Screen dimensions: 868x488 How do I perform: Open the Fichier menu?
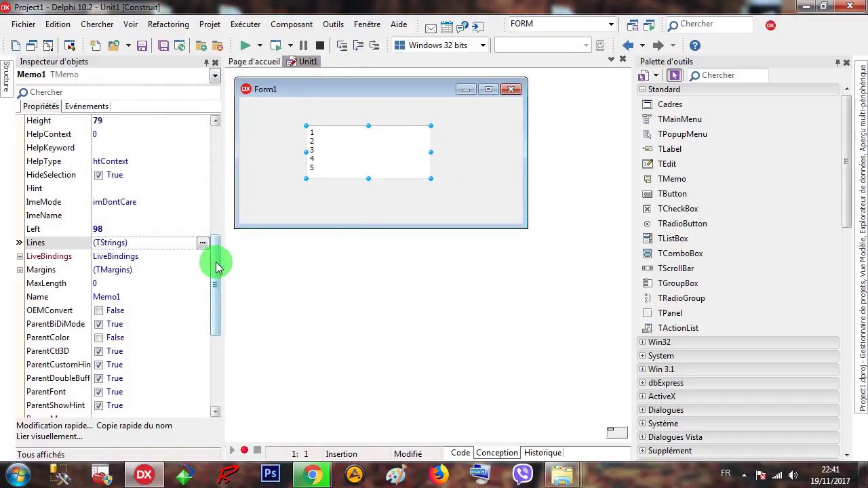[x=23, y=24]
